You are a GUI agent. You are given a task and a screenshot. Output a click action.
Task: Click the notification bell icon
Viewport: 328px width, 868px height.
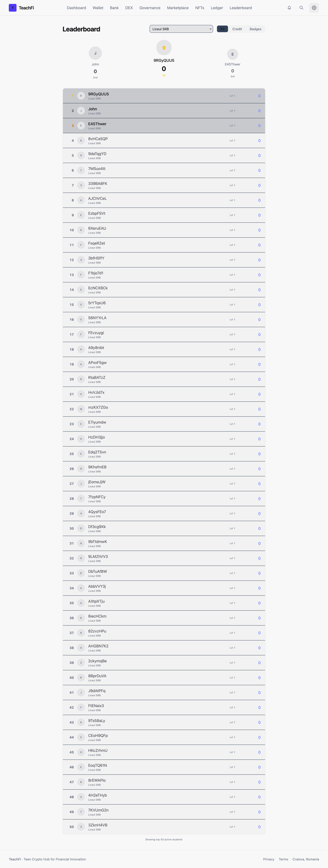pyautogui.click(x=289, y=8)
